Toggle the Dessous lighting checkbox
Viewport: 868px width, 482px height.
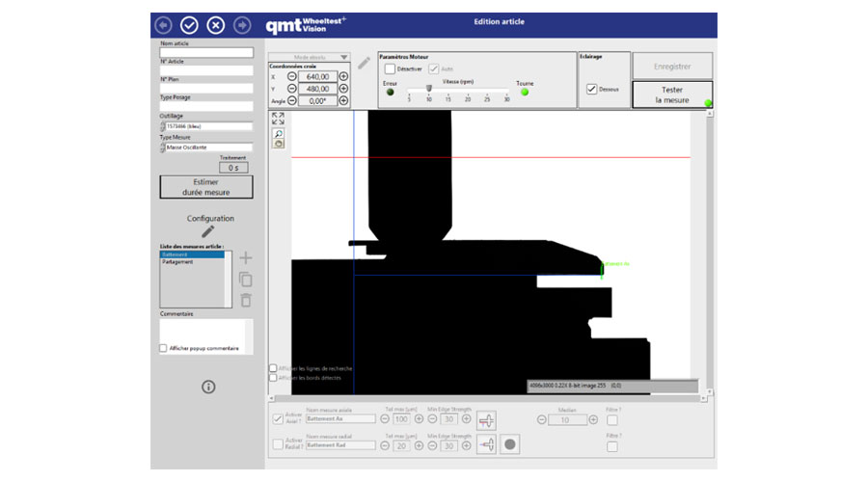591,89
